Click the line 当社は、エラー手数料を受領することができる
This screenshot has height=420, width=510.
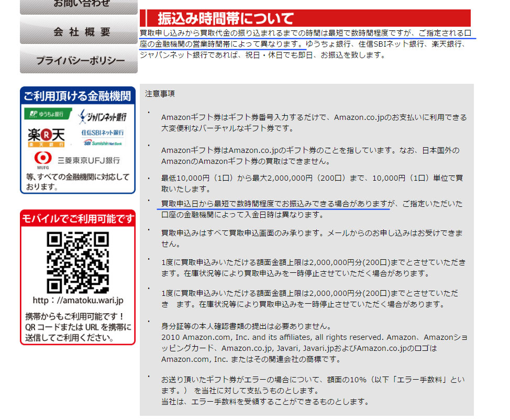click(x=265, y=402)
